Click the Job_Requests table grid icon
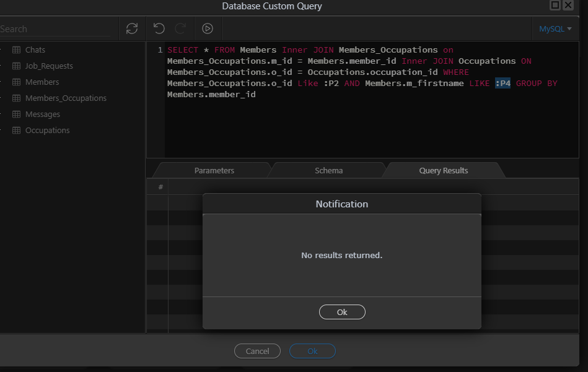The height and width of the screenshot is (372, 588). pyautogui.click(x=17, y=66)
